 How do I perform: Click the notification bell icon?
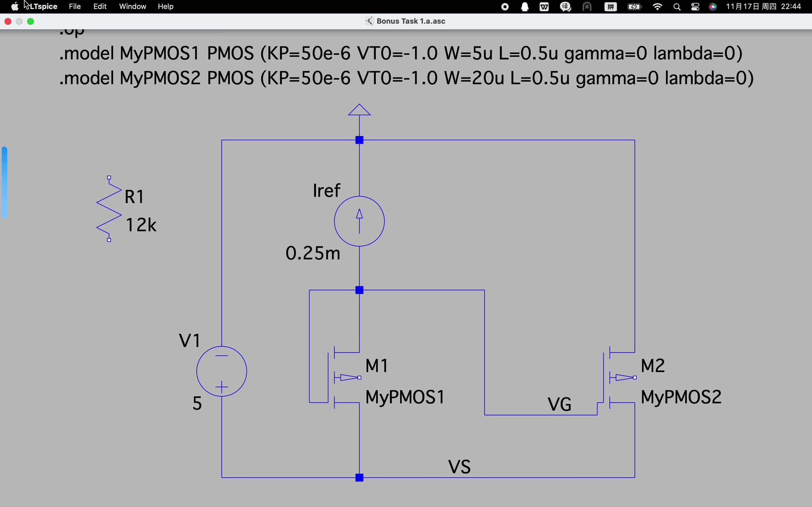pos(525,7)
